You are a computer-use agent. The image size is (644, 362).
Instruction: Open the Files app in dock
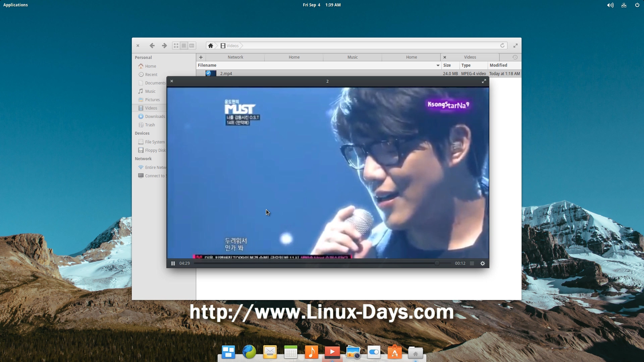point(416,352)
